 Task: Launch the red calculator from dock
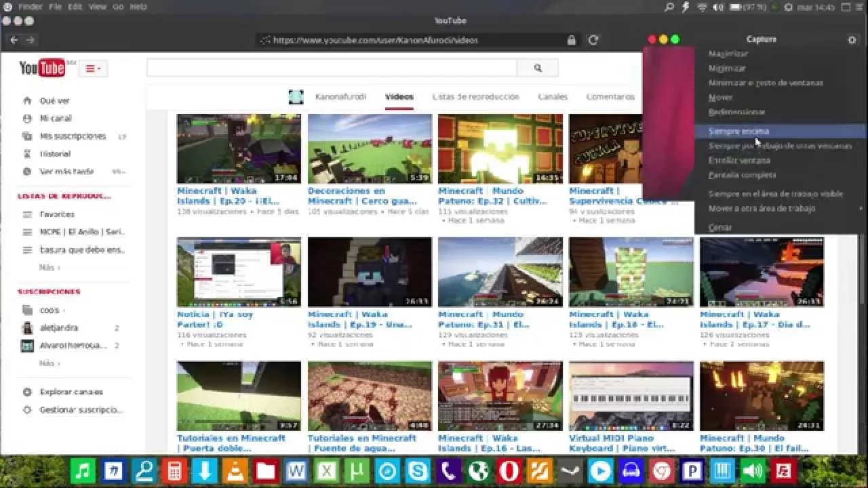coord(174,470)
